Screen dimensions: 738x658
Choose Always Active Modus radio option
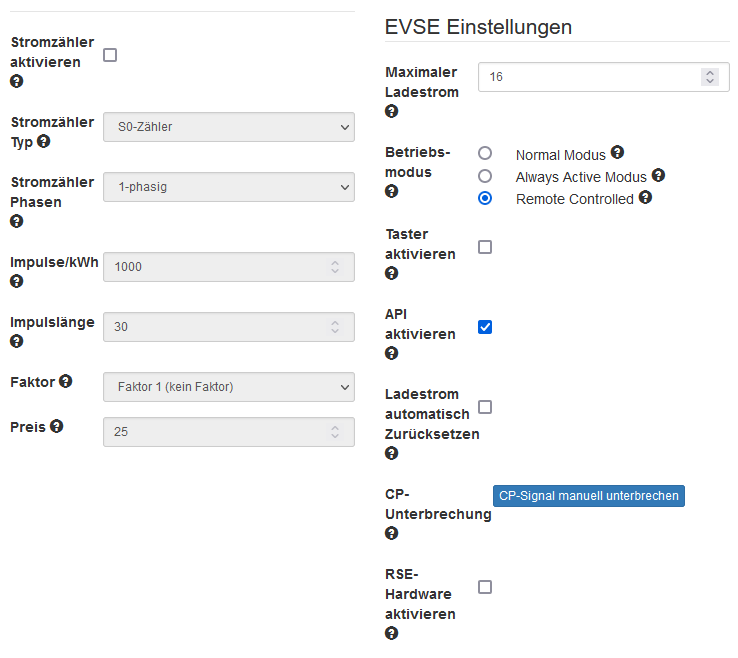pyautogui.click(x=485, y=176)
